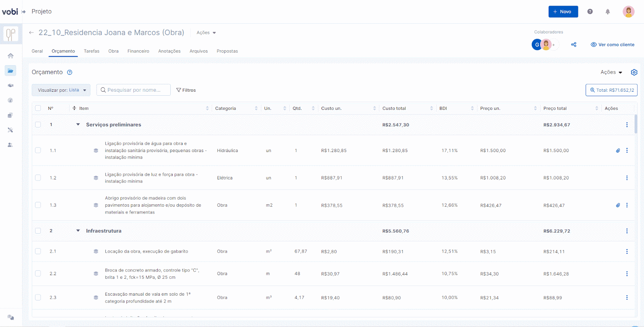
Task: Open more options for item 1.2
Action: [627, 178]
